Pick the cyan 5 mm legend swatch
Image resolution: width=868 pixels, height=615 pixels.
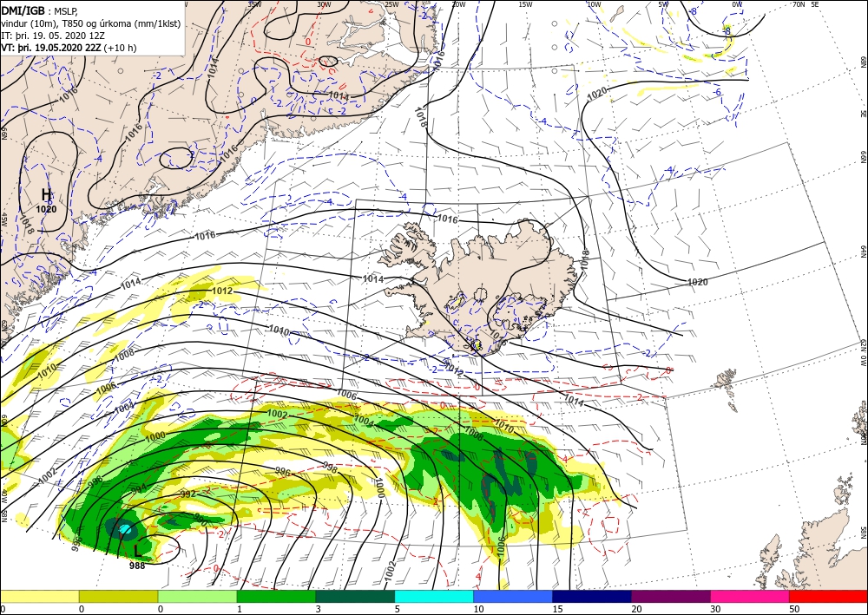click(434, 596)
